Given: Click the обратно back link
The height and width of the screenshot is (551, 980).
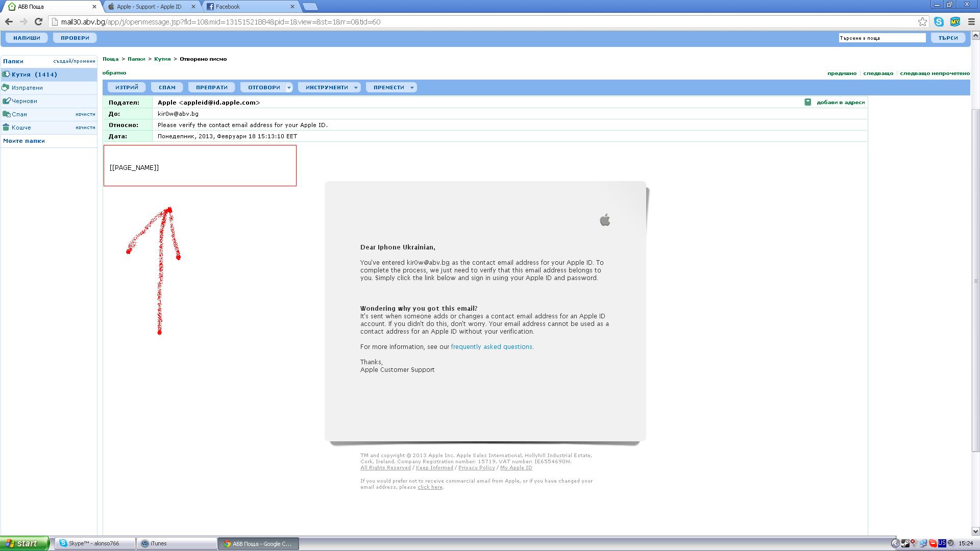Looking at the screenshot, I should click(x=114, y=72).
